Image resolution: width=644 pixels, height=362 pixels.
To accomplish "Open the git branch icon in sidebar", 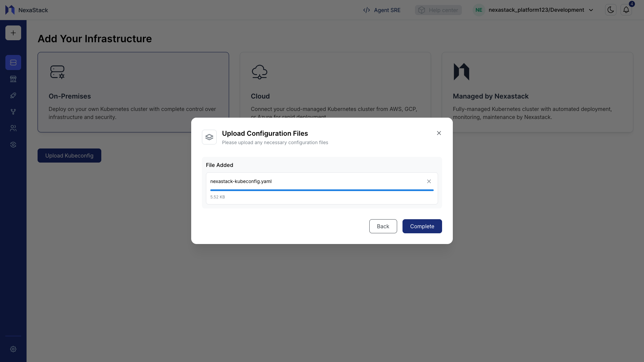I will click(13, 112).
